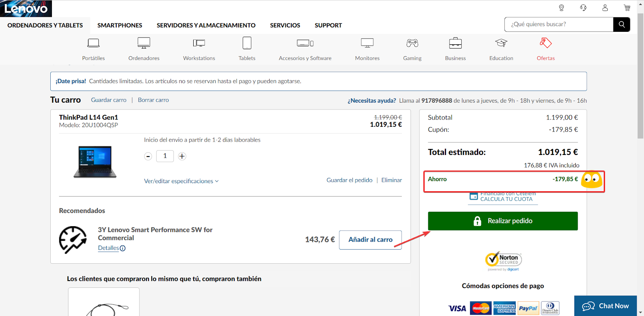The height and width of the screenshot is (316, 644).
Task: Click the cable lock product thumbnail
Action: point(104,302)
